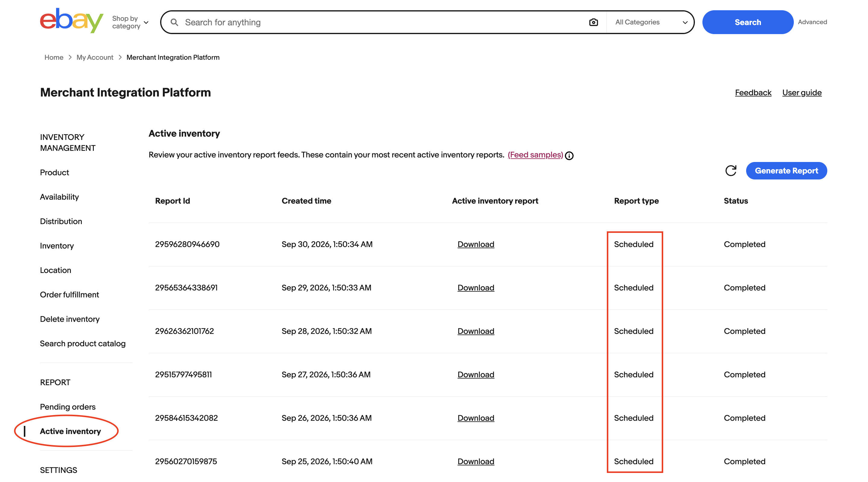Viewport: 868px width, 482px height.
Task: Open the Feedback link
Action: 753,93
